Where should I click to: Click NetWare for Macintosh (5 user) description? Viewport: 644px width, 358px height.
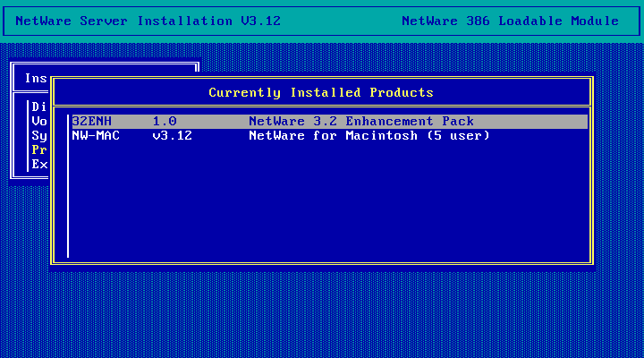pyautogui.click(x=369, y=136)
